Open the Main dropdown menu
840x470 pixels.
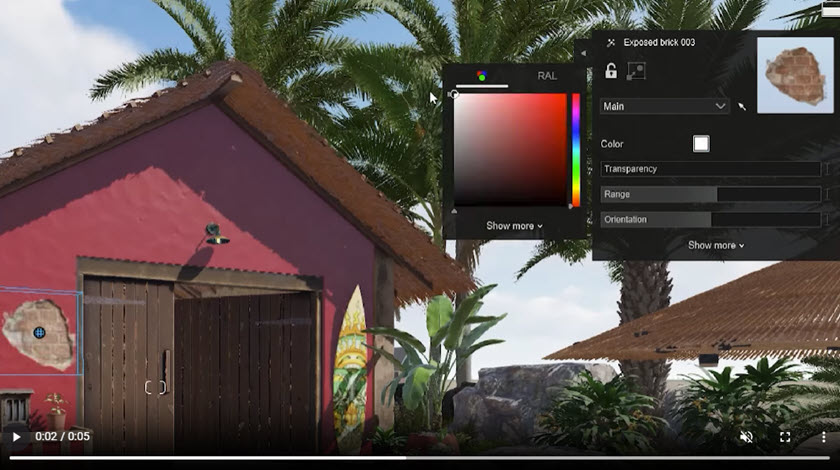(x=665, y=106)
